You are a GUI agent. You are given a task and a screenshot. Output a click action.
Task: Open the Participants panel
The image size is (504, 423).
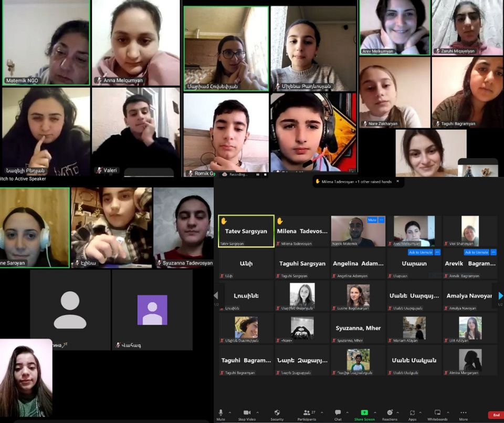(x=307, y=413)
